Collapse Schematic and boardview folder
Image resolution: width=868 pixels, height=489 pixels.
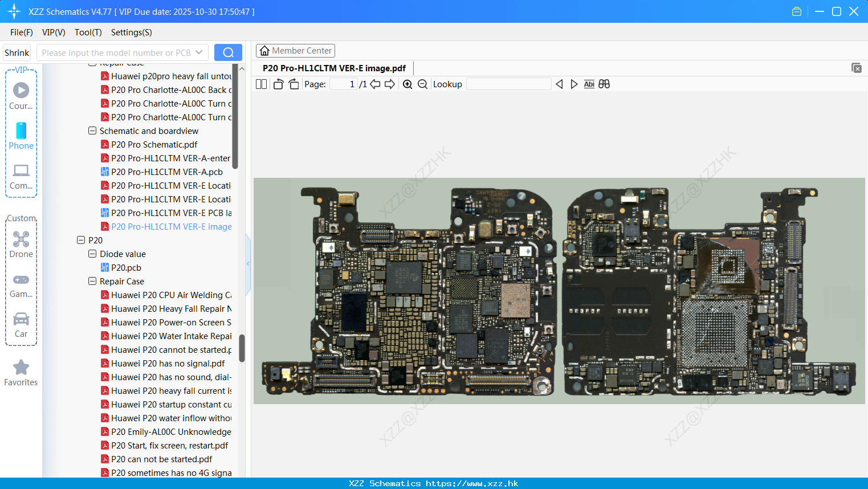92,131
